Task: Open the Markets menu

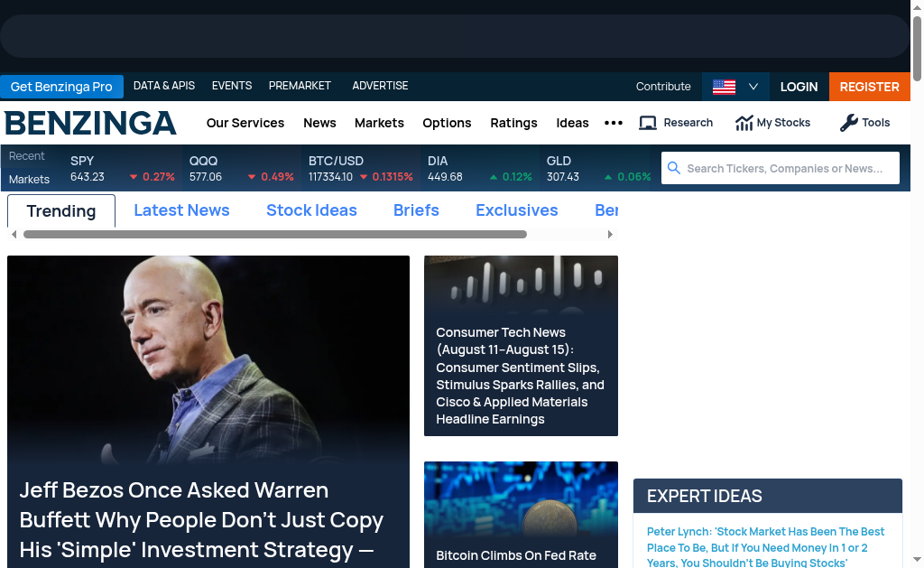Action: point(380,123)
